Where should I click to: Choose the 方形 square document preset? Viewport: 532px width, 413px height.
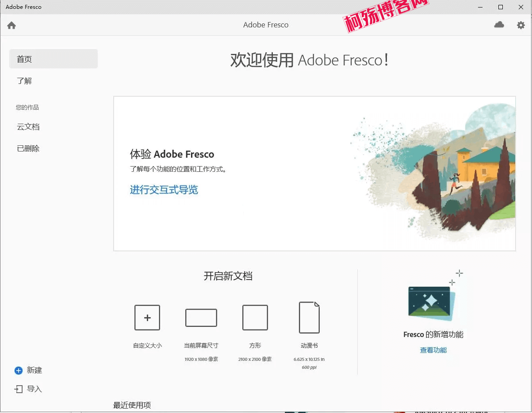pos(255,318)
